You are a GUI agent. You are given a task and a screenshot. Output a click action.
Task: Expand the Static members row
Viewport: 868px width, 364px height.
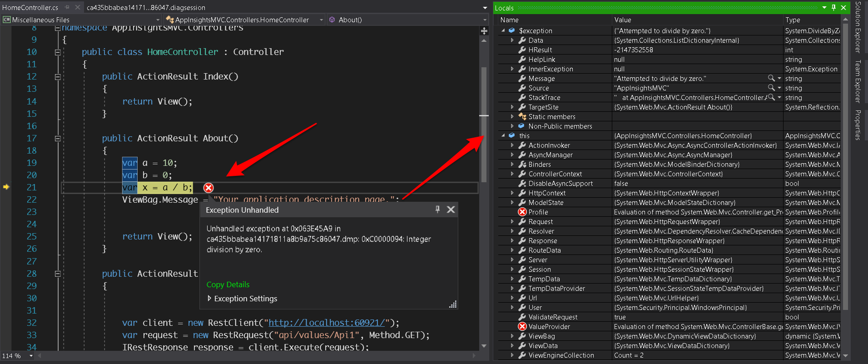pyautogui.click(x=512, y=116)
